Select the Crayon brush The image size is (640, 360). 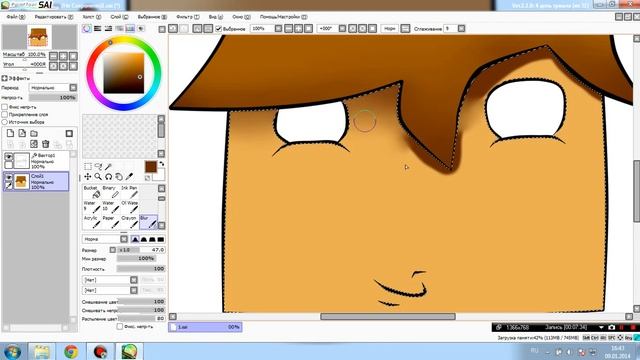(130, 222)
